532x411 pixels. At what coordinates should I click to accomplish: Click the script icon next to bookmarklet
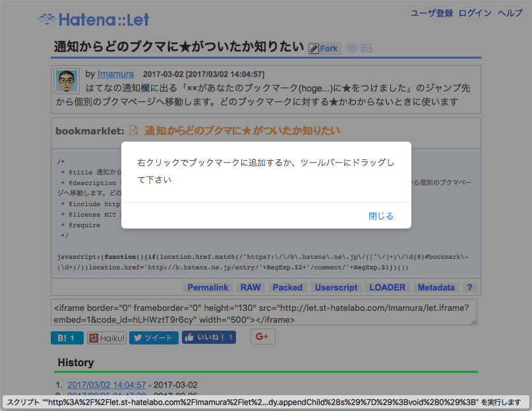(134, 130)
